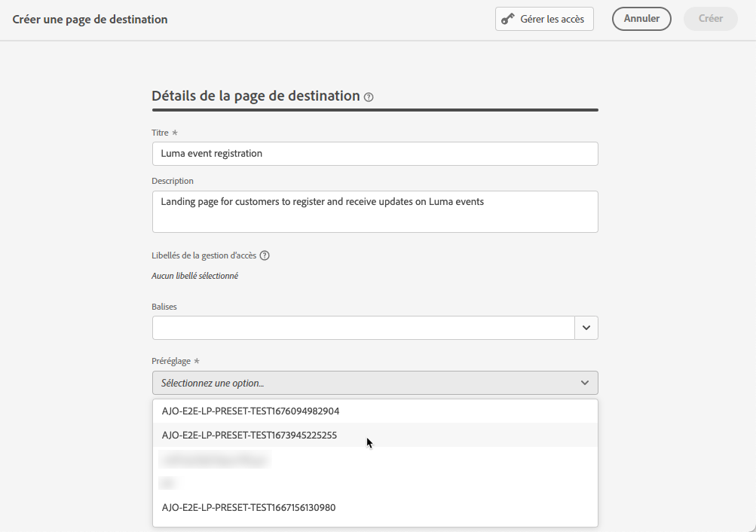This screenshot has width=756, height=532.
Task: Click the "Créer une page de destination" header title
Action: (x=90, y=19)
